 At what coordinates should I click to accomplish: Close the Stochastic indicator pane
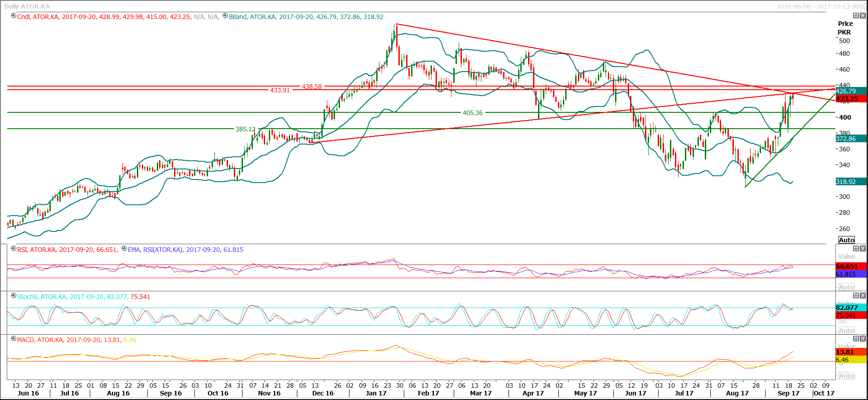[863, 295]
